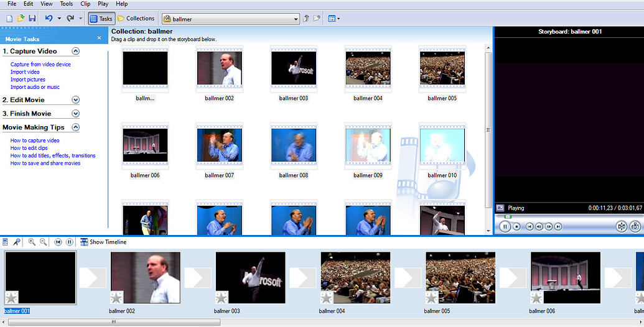644x327 pixels.
Task: Close the Movie Tasks pane
Action: click(x=99, y=38)
